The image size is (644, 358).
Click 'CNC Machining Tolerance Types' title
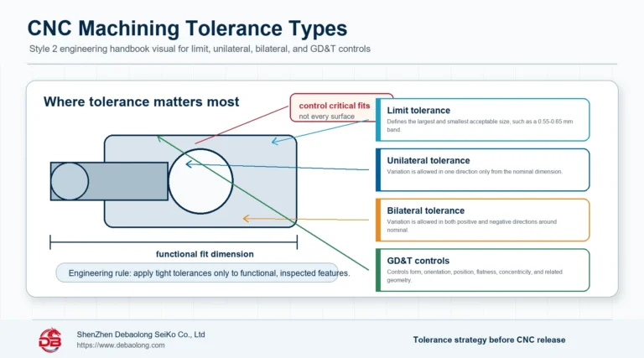click(x=187, y=29)
